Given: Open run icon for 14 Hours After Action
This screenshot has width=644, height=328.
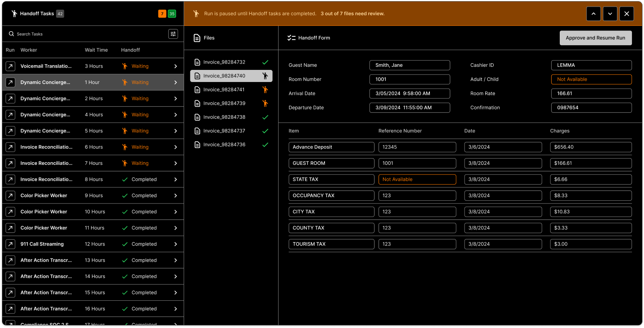Looking at the screenshot, I should tap(11, 276).
